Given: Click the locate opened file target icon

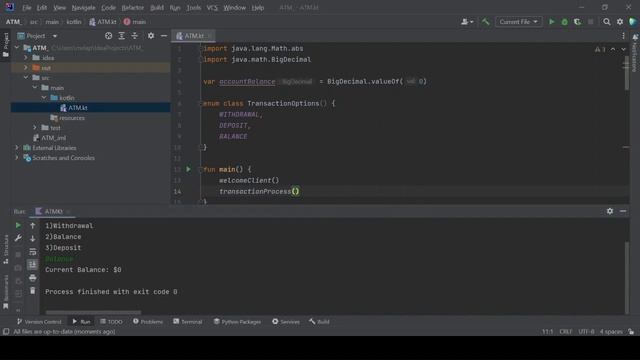Looking at the screenshot, I should coord(109,36).
